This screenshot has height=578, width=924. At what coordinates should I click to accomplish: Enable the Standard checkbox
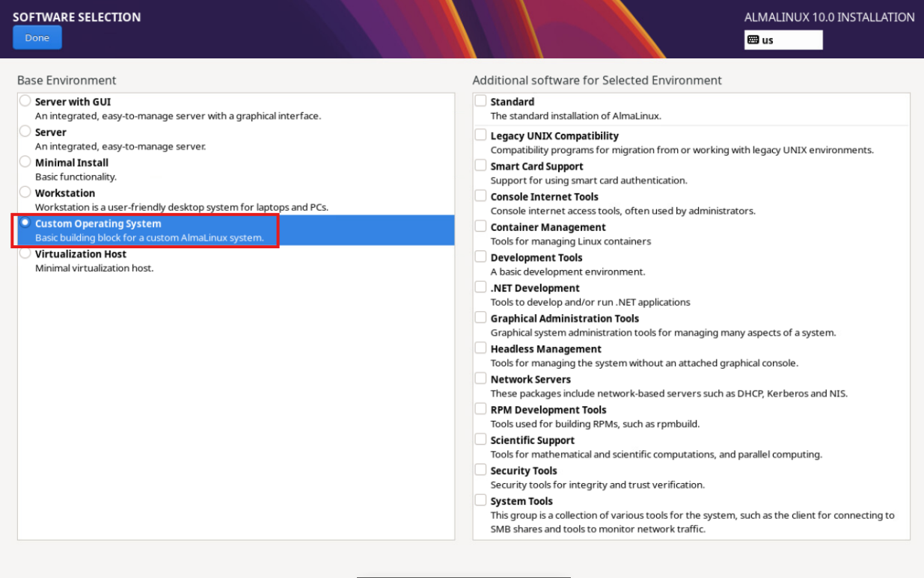(480, 101)
